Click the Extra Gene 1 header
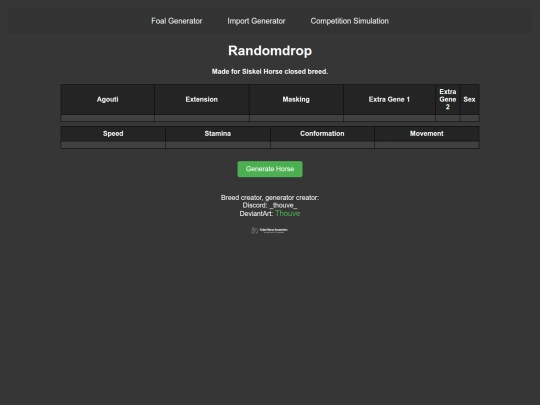Image resolution: width=540 pixels, height=405 pixels. click(389, 100)
